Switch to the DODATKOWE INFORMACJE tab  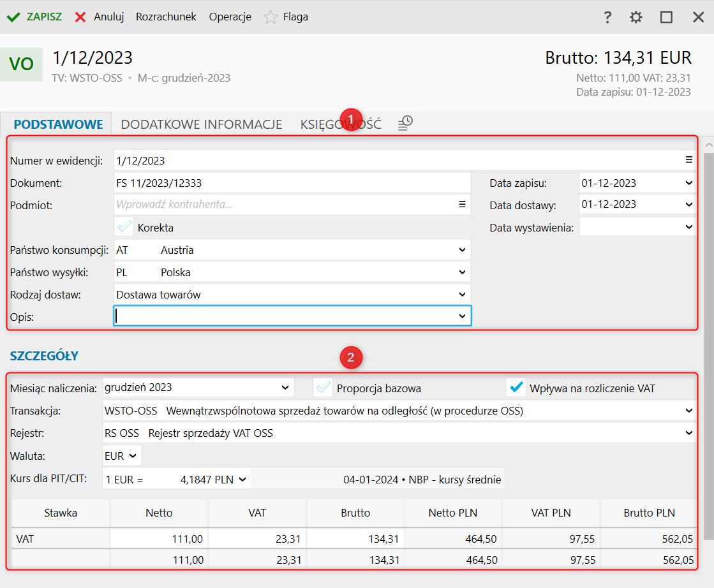coord(202,124)
